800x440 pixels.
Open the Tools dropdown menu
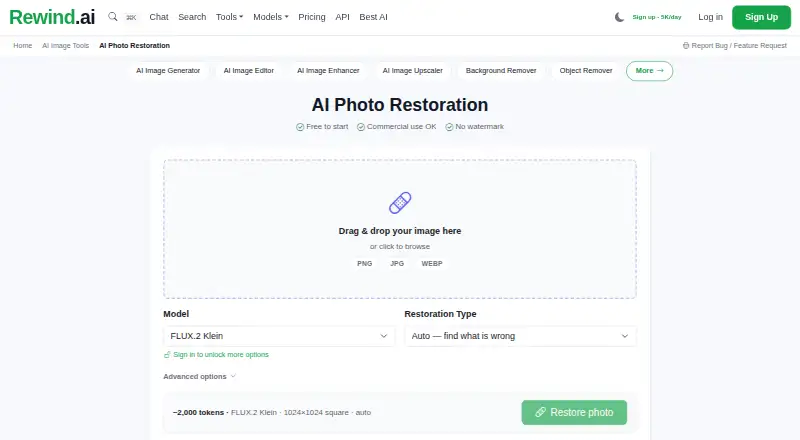[x=229, y=17]
